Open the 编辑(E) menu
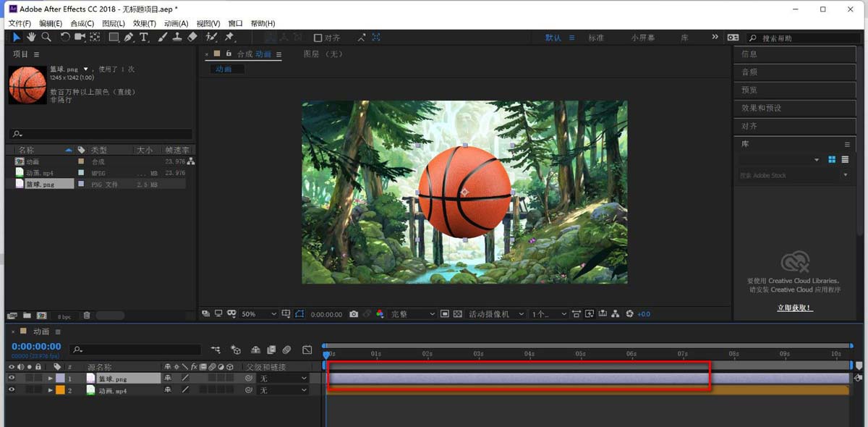The height and width of the screenshot is (427, 868). [x=51, y=24]
